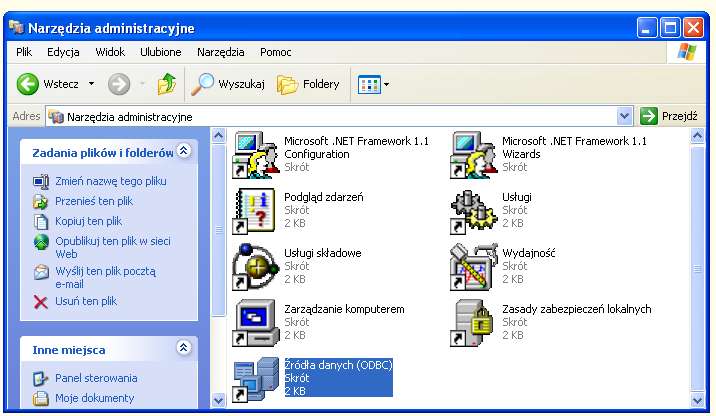Select the Zasady zabezpieczeń lokalnych label
Screen dimensions: 716x416
(577, 309)
